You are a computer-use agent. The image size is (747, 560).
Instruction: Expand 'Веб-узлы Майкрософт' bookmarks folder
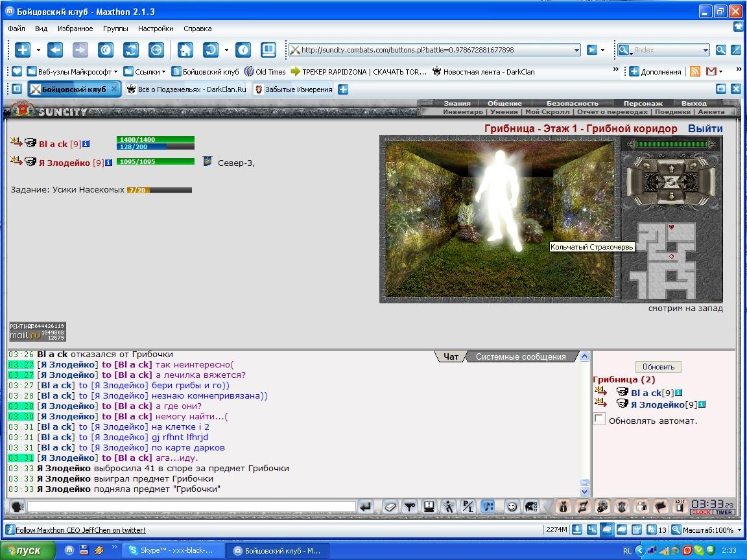(72, 72)
